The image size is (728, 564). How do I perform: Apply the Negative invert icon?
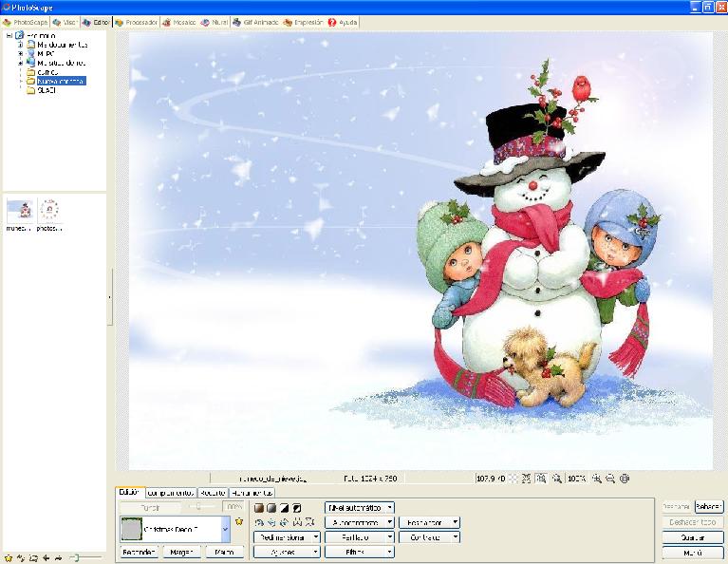pyautogui.click(x=296, y=508)
